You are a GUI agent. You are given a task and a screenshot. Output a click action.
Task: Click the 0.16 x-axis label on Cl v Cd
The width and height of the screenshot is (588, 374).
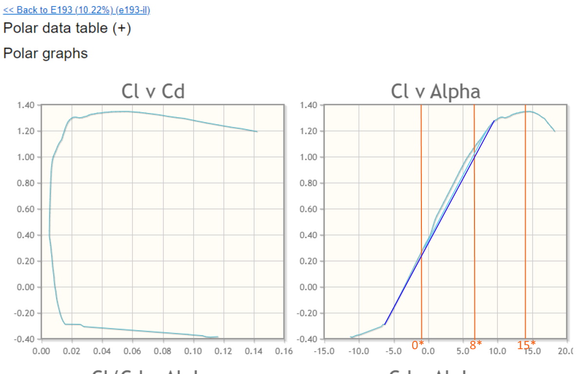point(284,351)
